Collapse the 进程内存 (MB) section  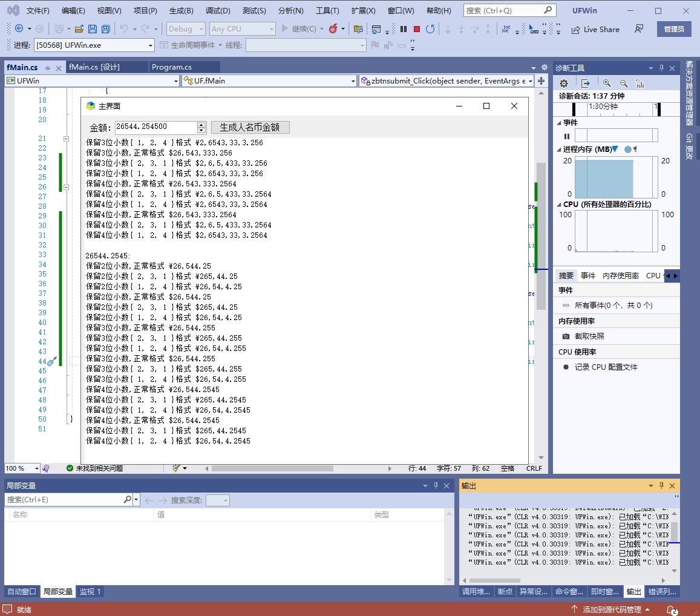click(559, 149)
